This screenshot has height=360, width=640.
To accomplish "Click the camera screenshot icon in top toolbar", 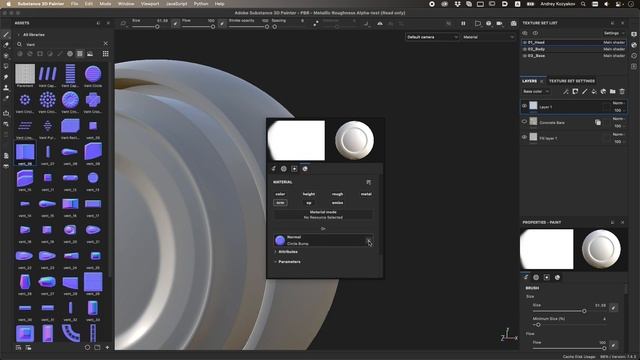I will tap(513, 24).
